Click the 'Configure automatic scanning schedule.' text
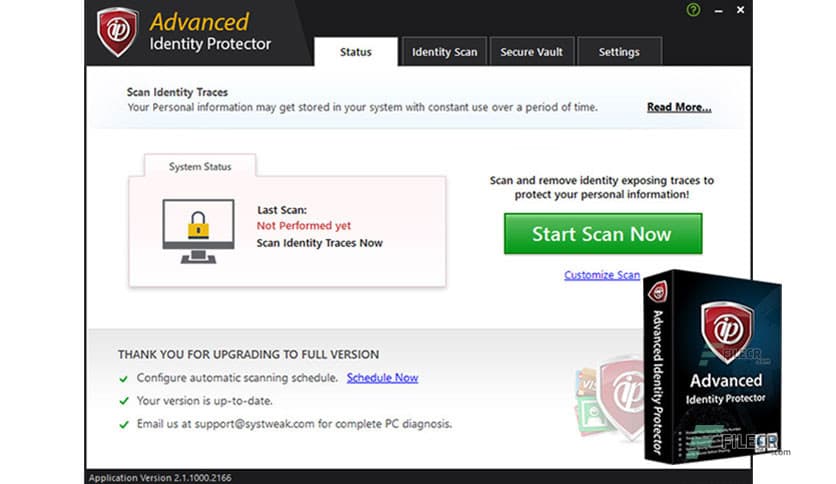 point(237,377)
